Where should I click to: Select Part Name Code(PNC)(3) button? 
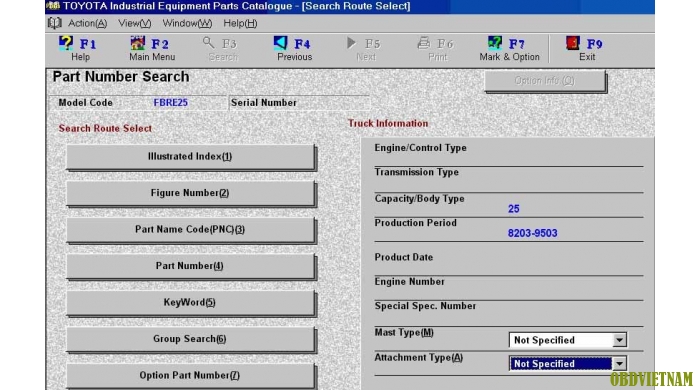[191, 230]
